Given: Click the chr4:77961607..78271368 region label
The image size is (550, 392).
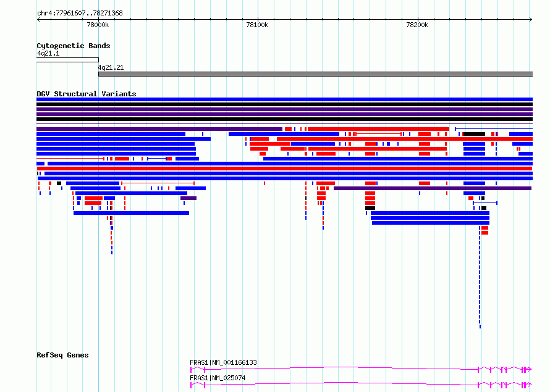Looking at the screenshot, I should pyautogui.click(x=80, y=14).
